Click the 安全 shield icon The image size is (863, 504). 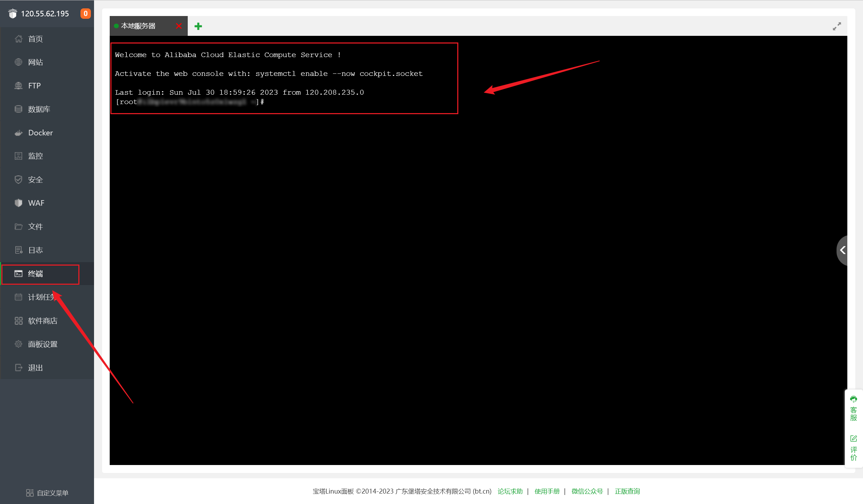point(18,180)
